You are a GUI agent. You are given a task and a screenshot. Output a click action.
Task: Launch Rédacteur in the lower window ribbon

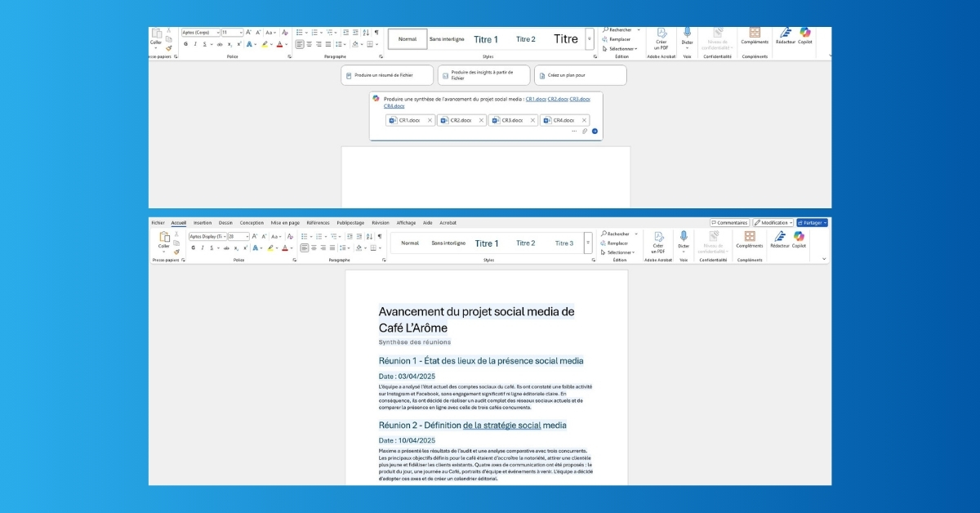tap(779, 239)
